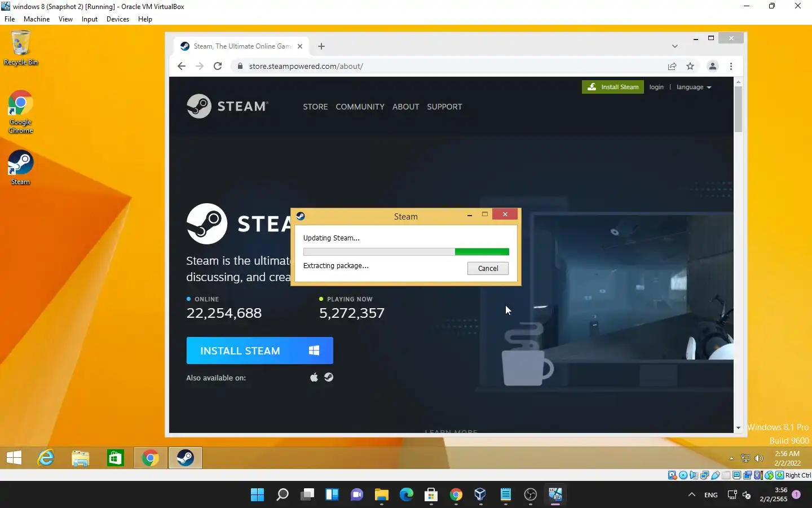The image size is (812, 508).
Task: Open Chrome profile avatar menu
Action: tap(713, 66)
